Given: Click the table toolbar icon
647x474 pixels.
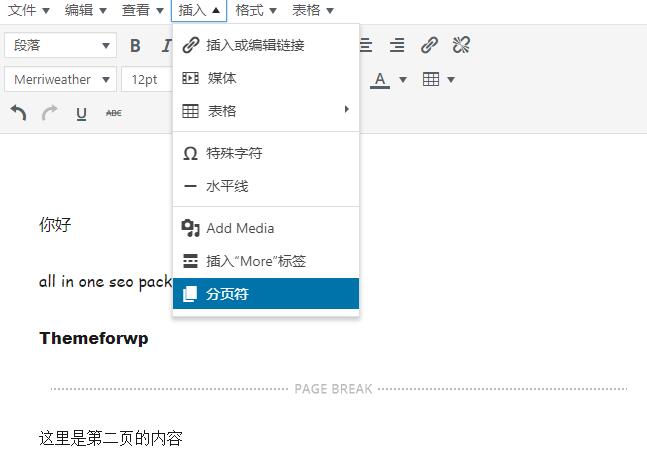Looking at the screenshot, I should click(431, 79).
